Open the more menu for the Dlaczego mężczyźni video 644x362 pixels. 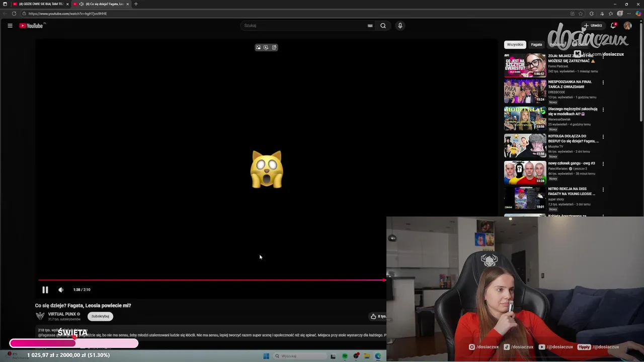coord(603,110)
